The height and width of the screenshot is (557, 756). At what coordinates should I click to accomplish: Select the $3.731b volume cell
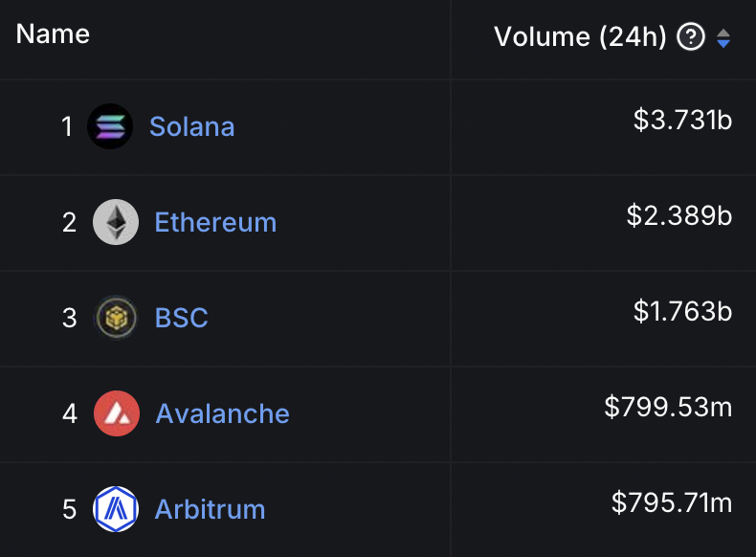[x=682, y=120]
